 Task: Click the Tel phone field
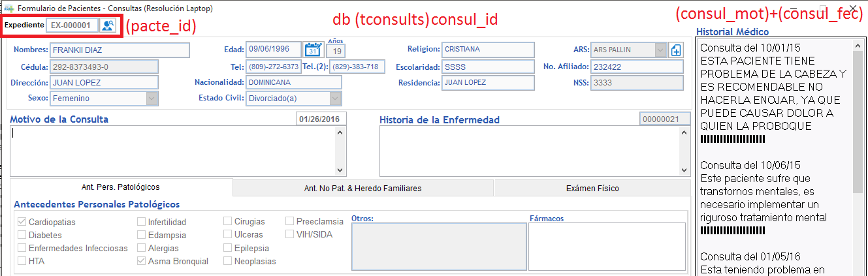pyautogui.click(x=273, y=67)
